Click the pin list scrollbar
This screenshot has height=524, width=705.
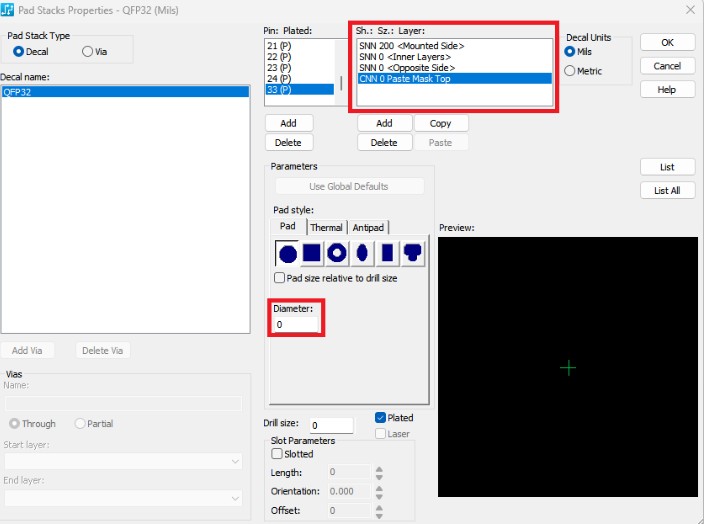click(341, 66)
